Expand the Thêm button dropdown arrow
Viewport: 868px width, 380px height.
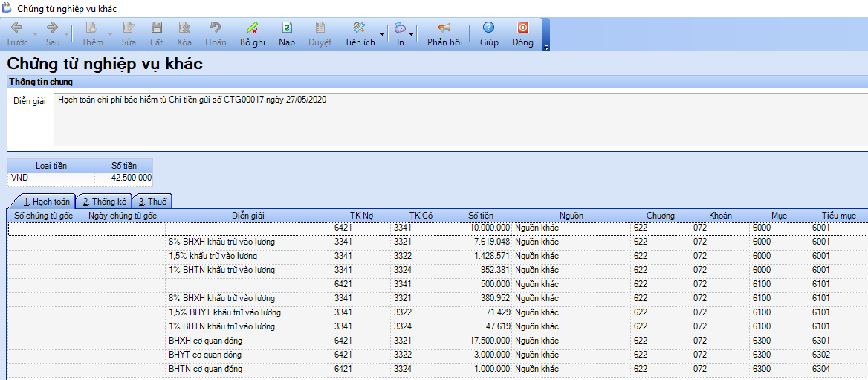click(x=110, y=34)
